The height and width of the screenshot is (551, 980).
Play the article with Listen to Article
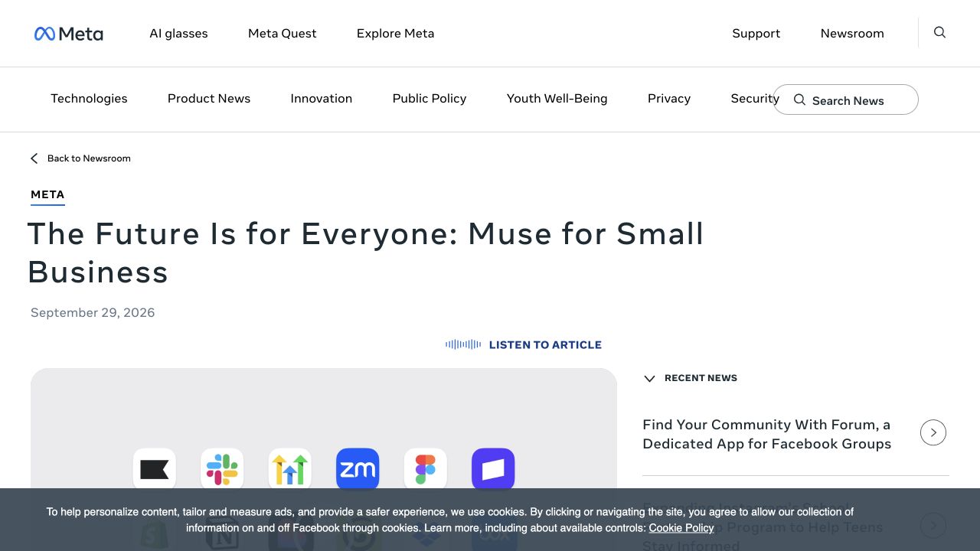point(545,345)
